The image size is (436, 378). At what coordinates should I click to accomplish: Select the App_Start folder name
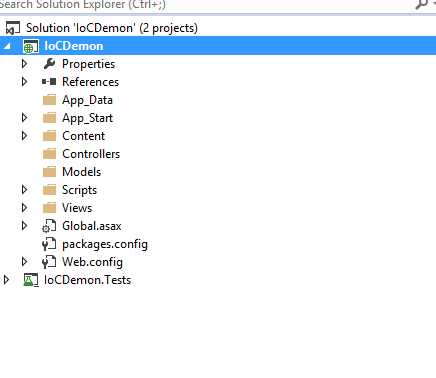pyautogui.click(x=87, y=118)
